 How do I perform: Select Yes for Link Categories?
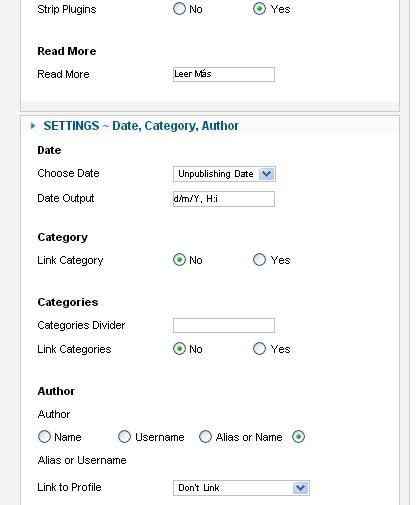(259, 349)
